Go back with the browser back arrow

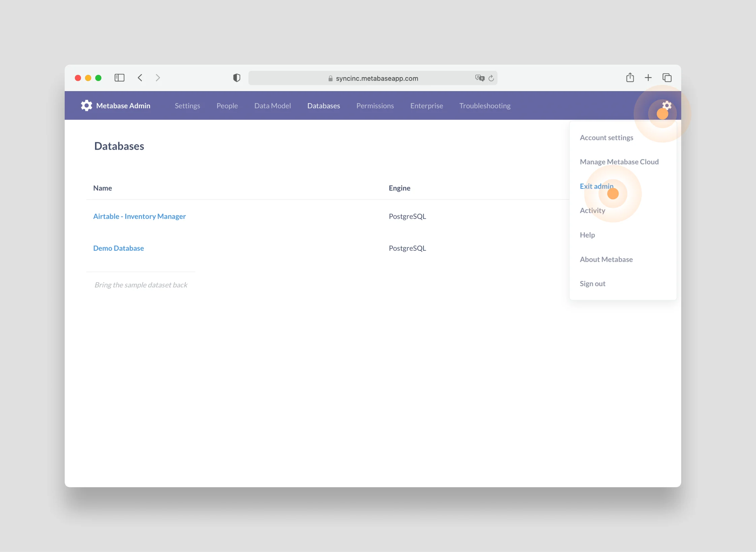[x=140, y=78]
